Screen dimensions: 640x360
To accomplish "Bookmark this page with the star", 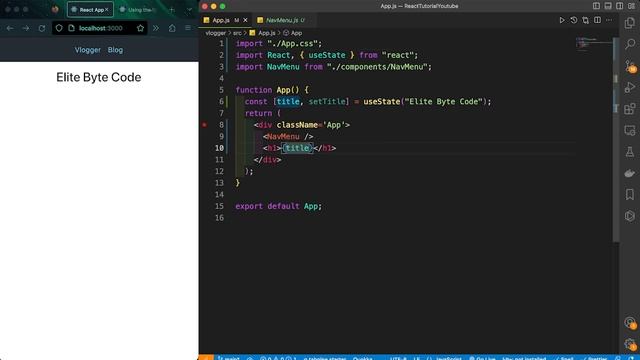I will (x=140, y=28).
